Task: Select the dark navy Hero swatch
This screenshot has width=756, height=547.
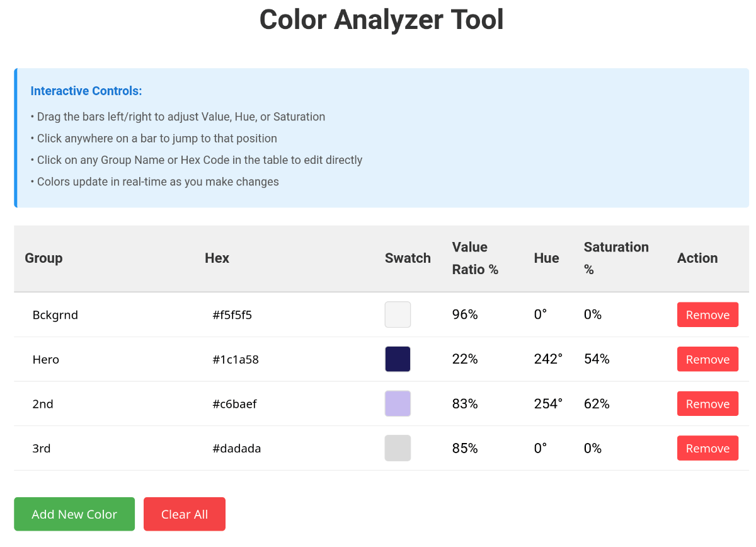Action: [x=398, y=359]
